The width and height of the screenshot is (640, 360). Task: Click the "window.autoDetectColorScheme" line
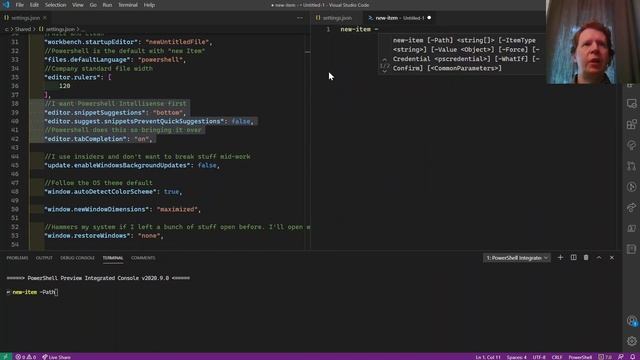113,192
